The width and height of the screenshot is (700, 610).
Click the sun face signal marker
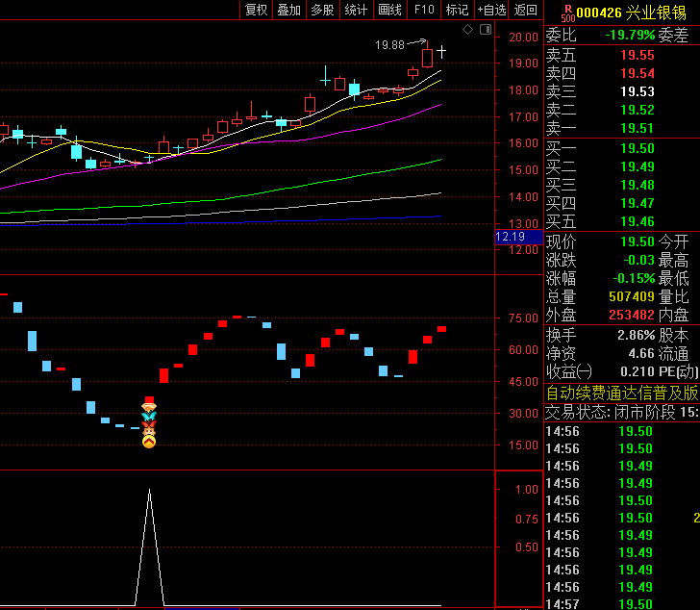click(149, 432)
